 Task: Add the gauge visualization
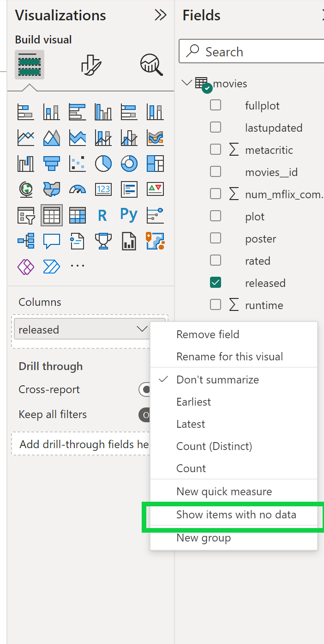pos(77,189)
